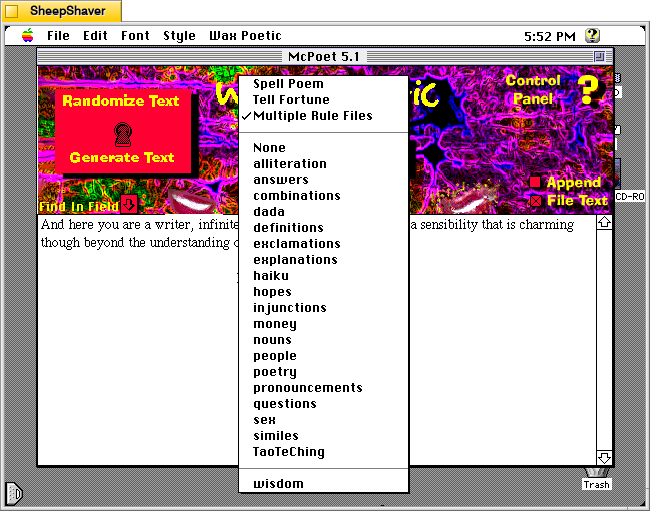Image resolution: width=650 pixels, height=511 pixels.
Task: Click the Find In Field label
Action: pyautogui.click(x=79, y=206)
